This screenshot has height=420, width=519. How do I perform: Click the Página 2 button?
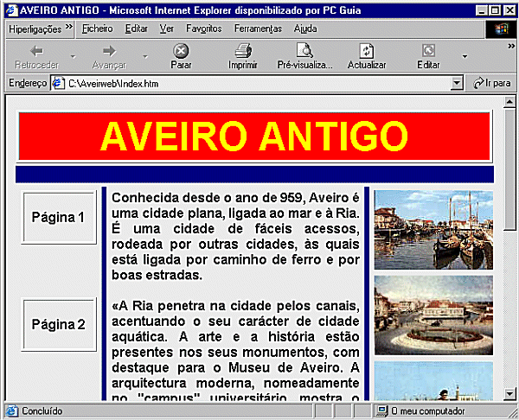coord(59,324)
